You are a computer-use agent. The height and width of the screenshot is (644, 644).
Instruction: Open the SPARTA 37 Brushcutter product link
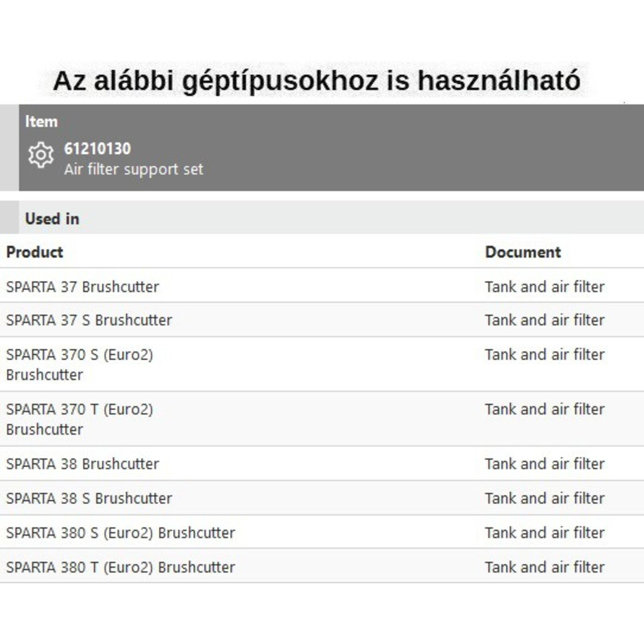tap(83, 287)
